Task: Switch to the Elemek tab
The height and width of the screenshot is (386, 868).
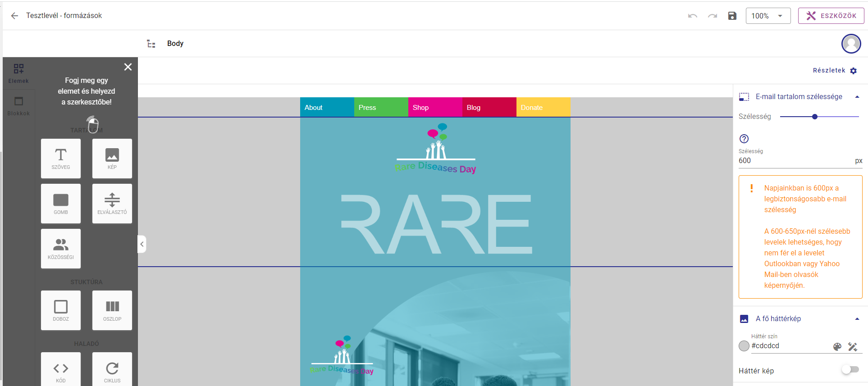Action: tap(18, 73)
